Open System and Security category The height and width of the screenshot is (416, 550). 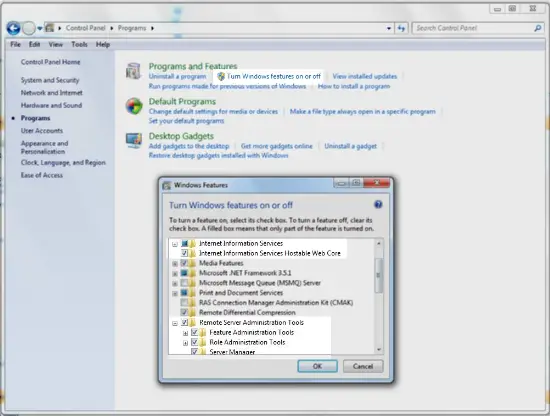(50, 80)
